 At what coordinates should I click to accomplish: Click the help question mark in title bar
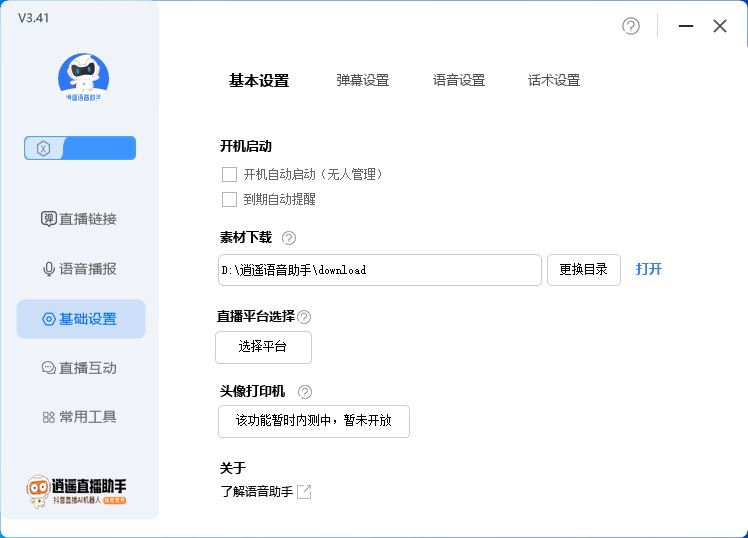(631, 26)
